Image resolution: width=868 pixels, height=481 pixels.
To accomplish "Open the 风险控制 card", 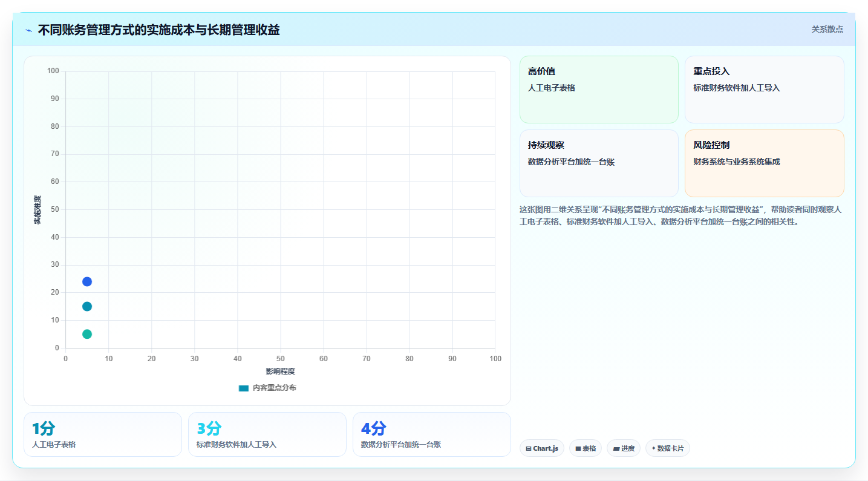I will pos(764,163).
